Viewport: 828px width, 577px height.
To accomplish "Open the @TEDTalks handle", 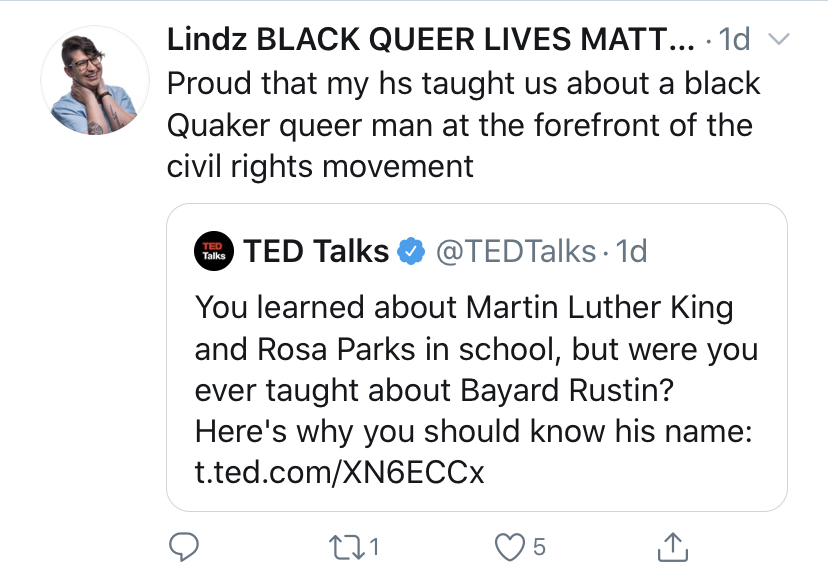I will (515, 251).
